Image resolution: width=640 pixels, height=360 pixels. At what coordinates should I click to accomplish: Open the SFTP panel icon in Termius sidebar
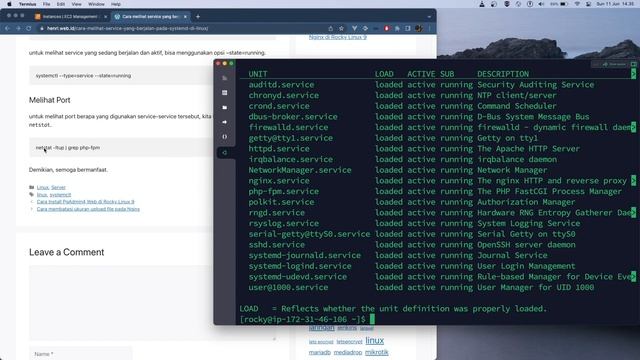[x=224, y=93]
